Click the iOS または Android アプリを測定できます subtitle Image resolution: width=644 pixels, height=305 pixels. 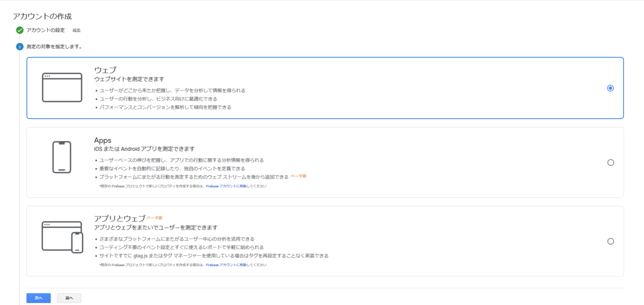click(144, 148)
